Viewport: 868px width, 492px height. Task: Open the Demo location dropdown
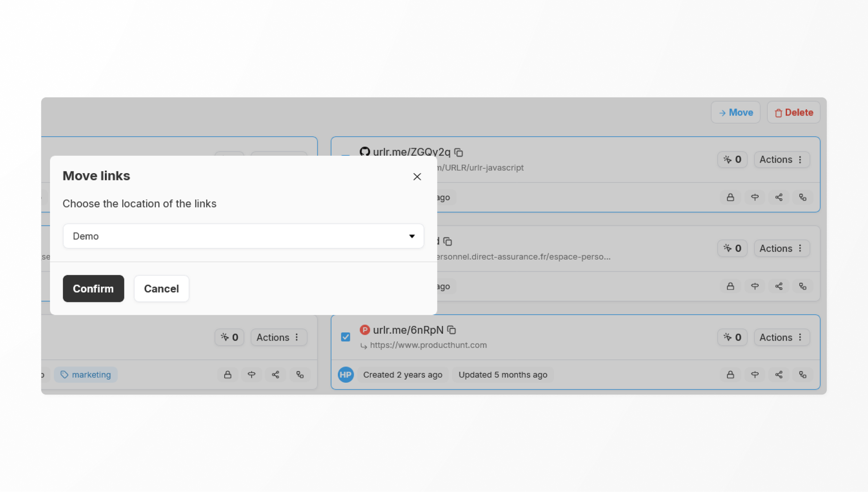click(x=243, y=236)
